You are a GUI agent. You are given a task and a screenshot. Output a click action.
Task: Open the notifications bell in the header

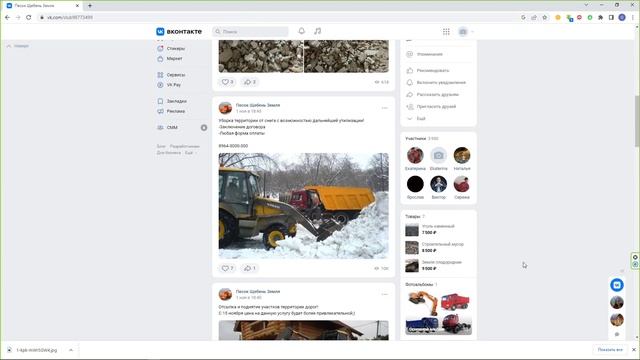tap(301, 31)
